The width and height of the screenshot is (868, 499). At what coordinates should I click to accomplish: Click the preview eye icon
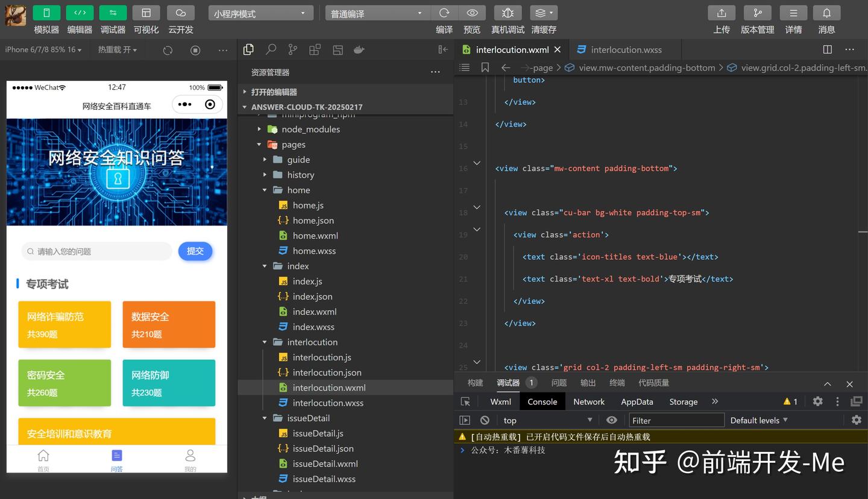point(472,13)
